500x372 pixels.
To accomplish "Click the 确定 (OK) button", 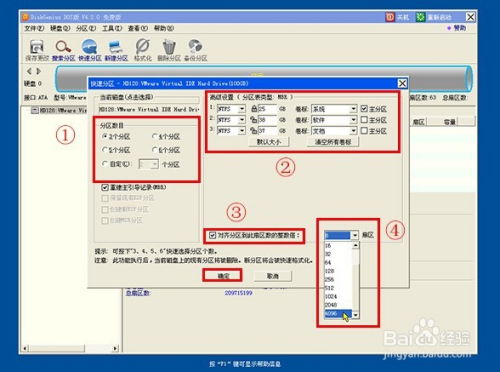I will pyautogui.click(x=223, y=276).
